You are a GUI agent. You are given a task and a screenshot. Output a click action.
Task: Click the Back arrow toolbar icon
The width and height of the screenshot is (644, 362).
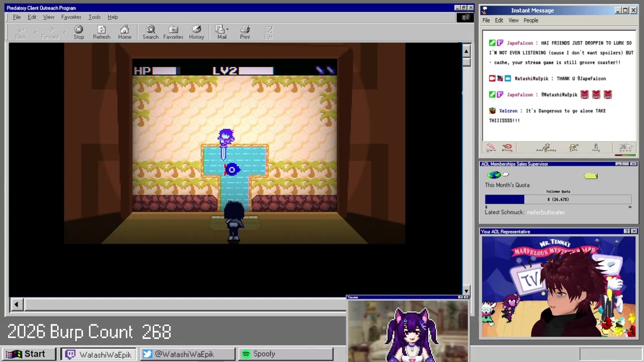(x=21, y=30)
